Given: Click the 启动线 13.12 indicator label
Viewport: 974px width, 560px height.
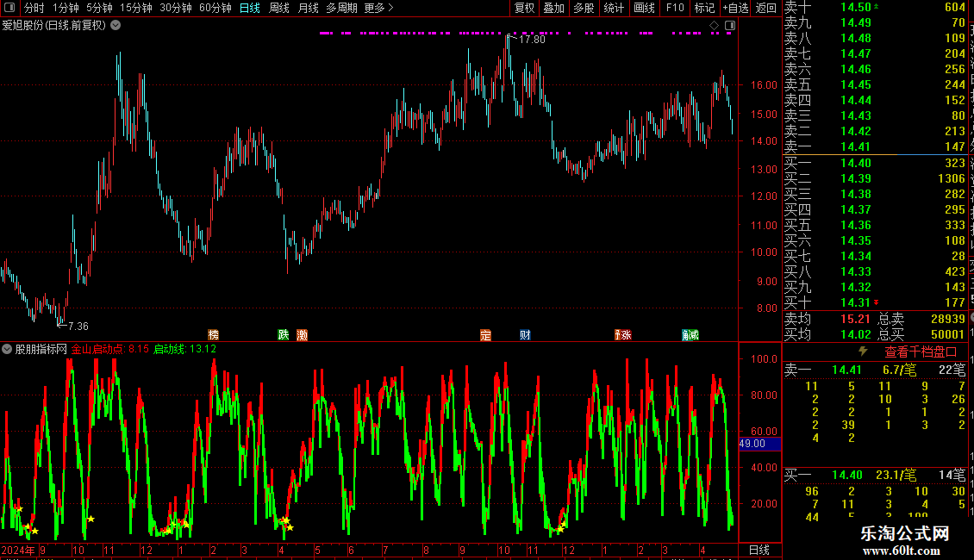Looking at the screenshot, I should pyautogui.click(x=184, y=349).
